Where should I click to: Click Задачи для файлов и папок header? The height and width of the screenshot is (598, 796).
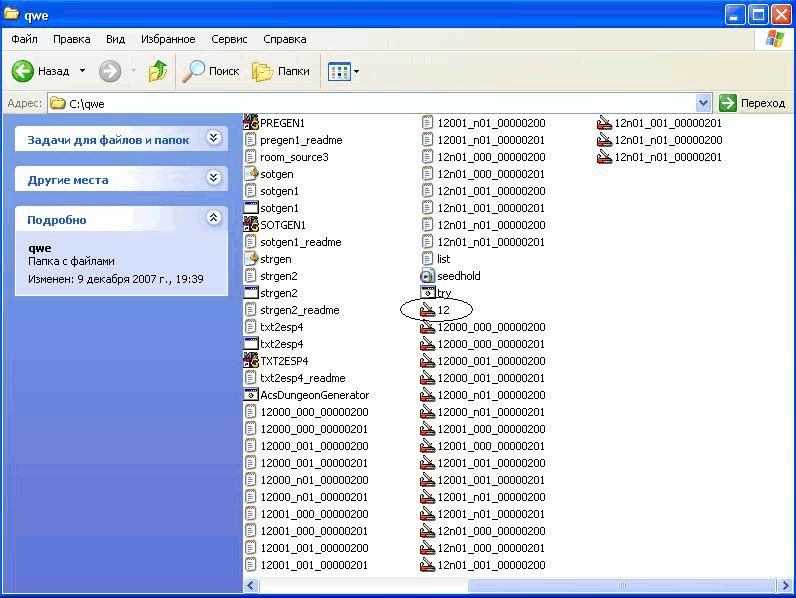(x=108, y=140)
